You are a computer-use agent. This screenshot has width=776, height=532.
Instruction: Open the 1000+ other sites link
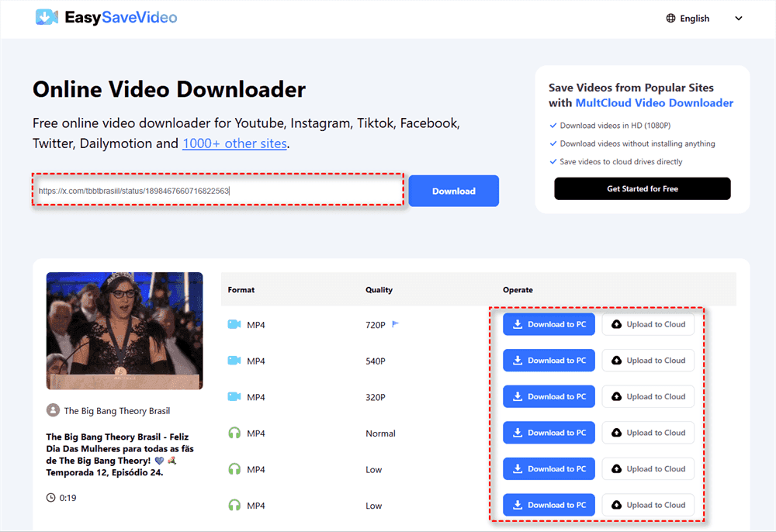(234, 143)
